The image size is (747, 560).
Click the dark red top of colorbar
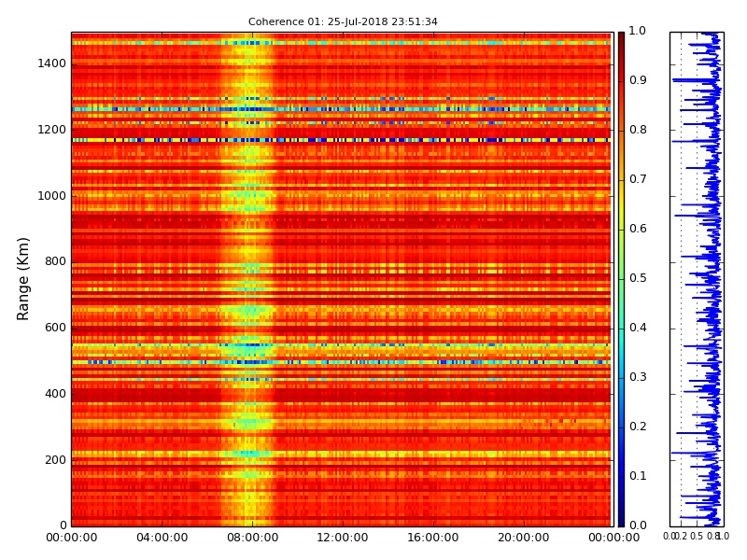(x=621, y=38)
